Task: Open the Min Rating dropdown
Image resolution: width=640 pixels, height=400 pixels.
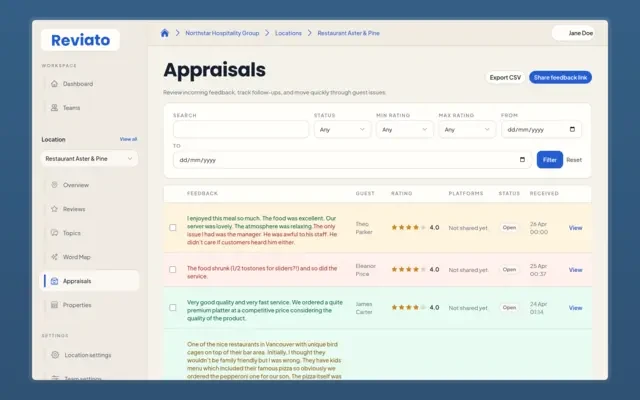Action: [404, 129]
